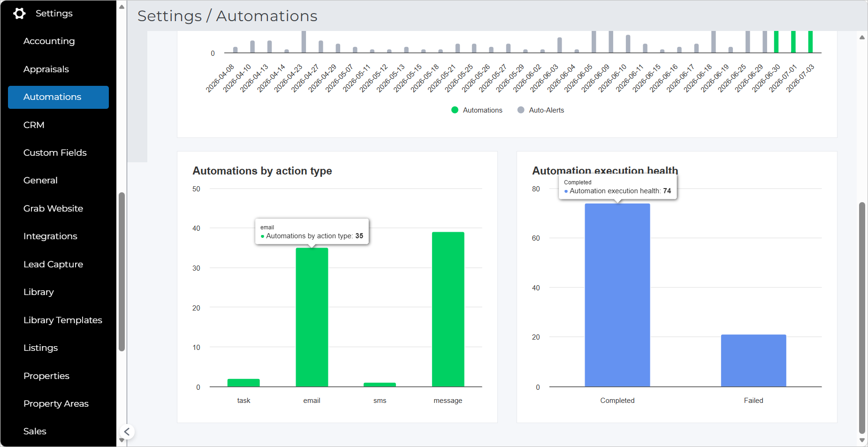Open the Accounting settings section
Screen dimensions: 868x447
49,41
